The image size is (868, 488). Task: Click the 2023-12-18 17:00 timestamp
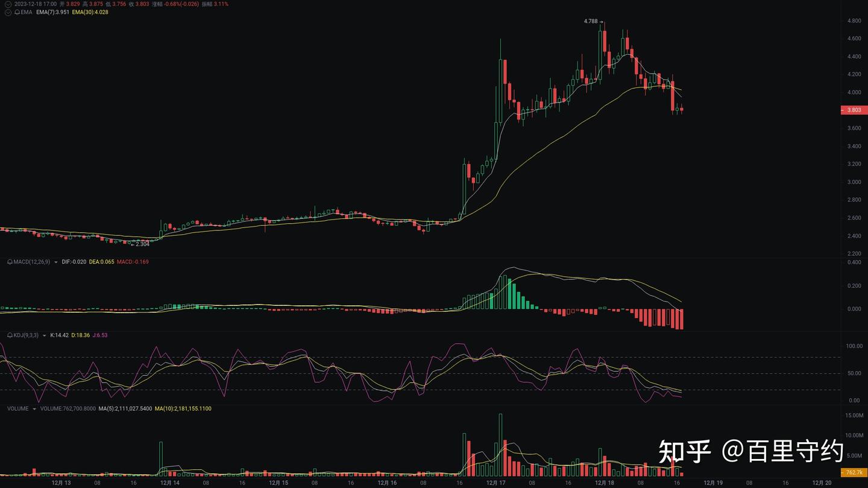click(36, 4)
